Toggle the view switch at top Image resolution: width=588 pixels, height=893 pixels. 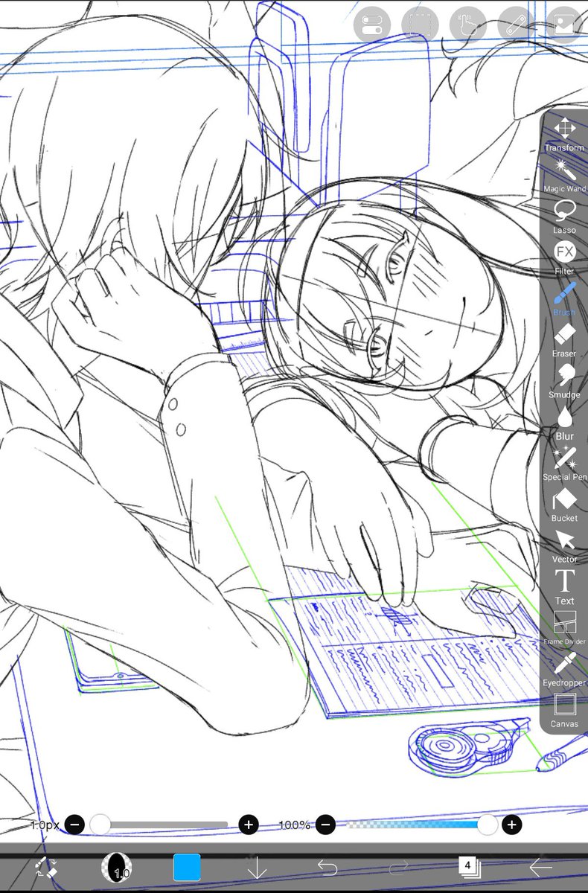click(x=371, y=24)
